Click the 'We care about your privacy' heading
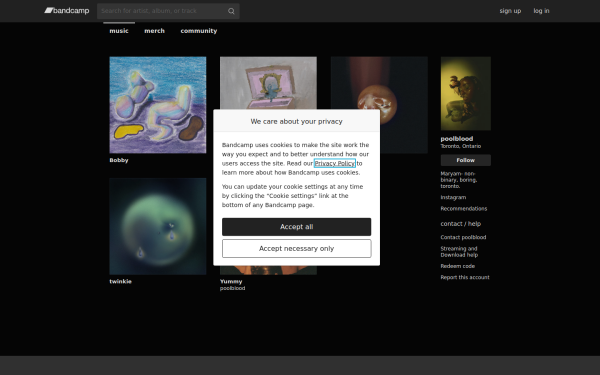This screenshot has height=375, width=600. pos(297,121)
